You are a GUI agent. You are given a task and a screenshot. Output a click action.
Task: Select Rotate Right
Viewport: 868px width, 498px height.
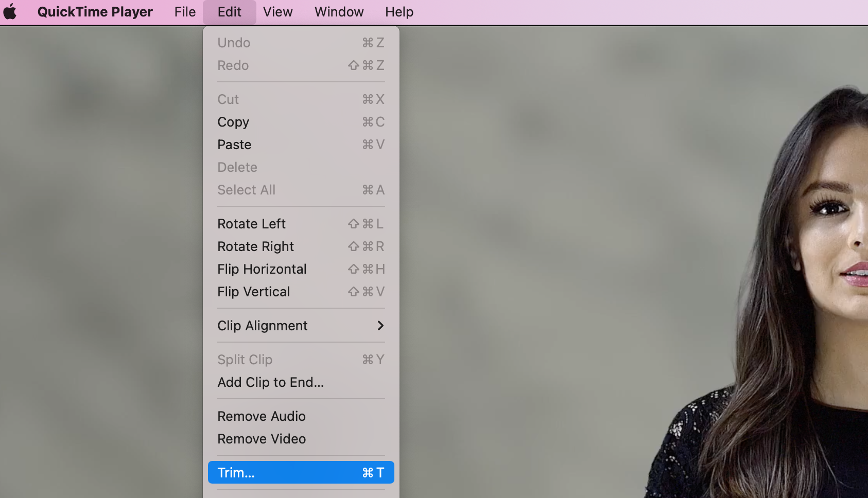click(301, 246)
